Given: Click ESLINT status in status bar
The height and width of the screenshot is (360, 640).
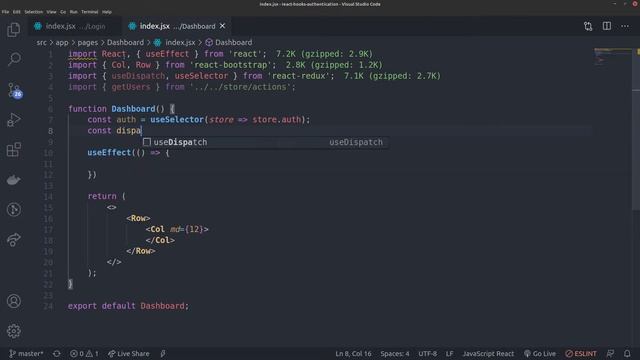Looking at the screenshot, I should pos(581,353).
